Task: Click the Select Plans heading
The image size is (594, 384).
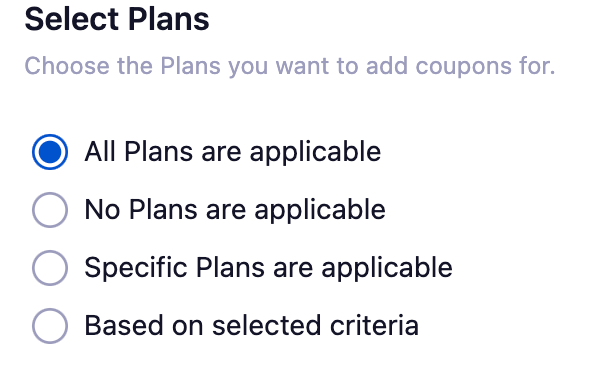Action: coord(117,19)
